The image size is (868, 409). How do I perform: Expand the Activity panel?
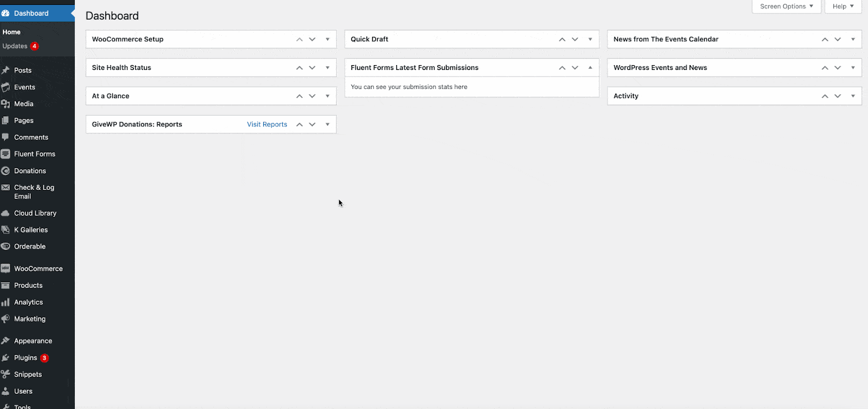coord(853,96)
